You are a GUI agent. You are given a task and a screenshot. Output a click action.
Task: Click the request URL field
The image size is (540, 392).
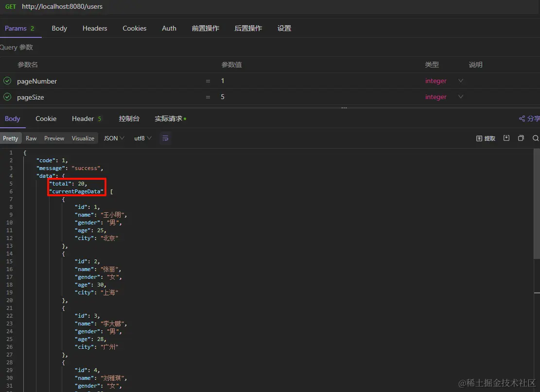[62, 6]
